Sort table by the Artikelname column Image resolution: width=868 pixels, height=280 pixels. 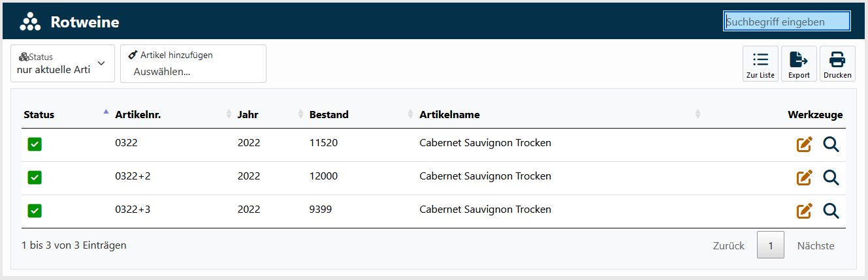click(449, 115)
